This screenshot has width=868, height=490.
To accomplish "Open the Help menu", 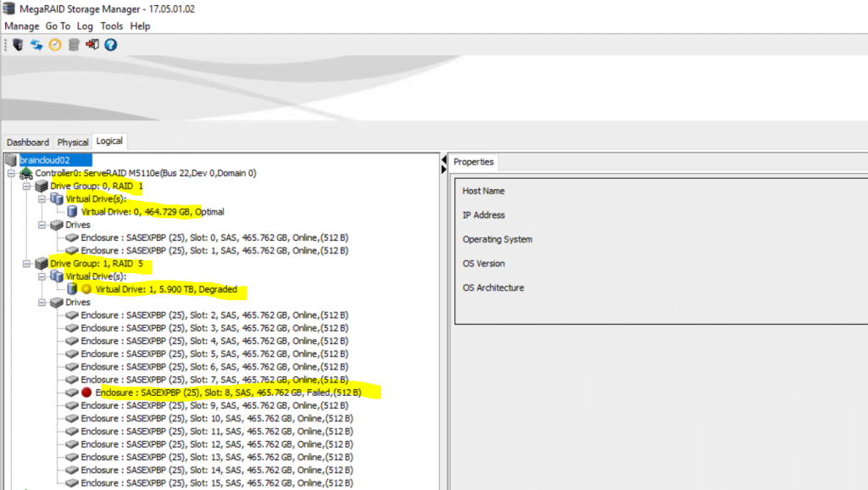I will [x=140, y=26].
